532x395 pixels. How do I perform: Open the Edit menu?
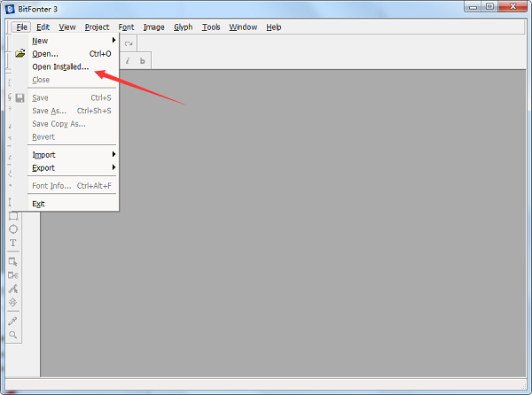click(43, 27)
